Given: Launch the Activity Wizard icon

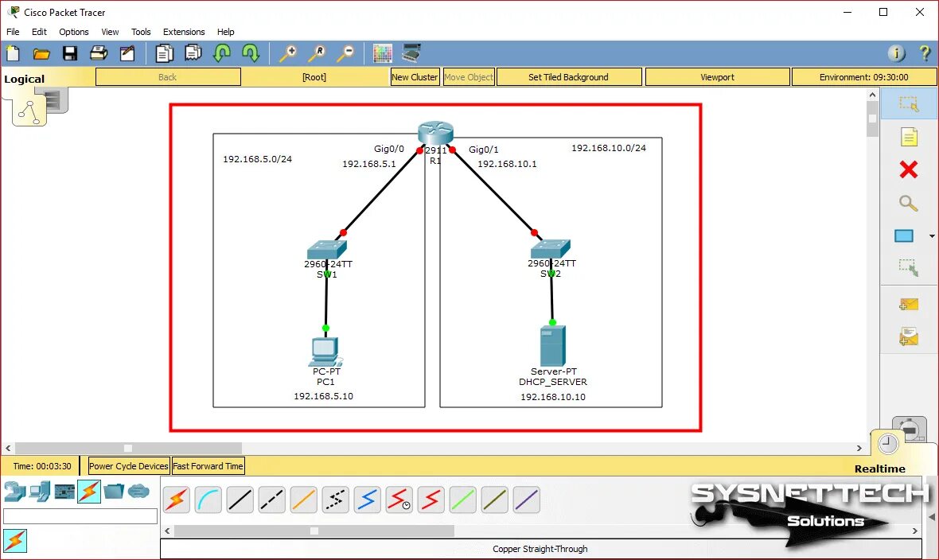Looking at the screenshot, I should pyautogui.click(x=127, y=53).
